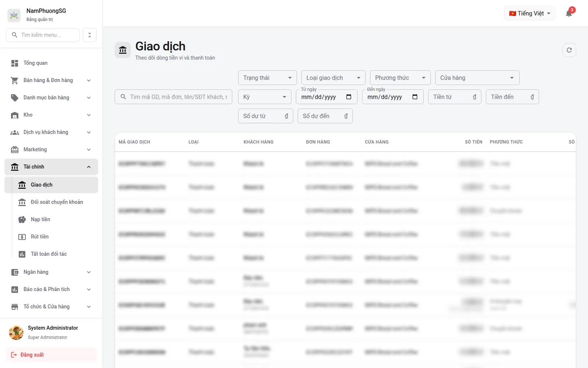The width and height of the screenshot is (588, 368).
Task: Focus the transaction code search field
Action: pos(173,97)
